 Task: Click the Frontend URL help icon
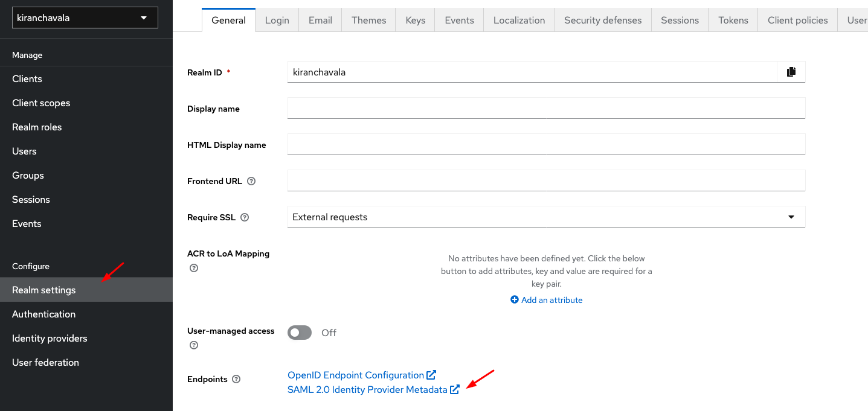pyautogui.click(x=251, y=181)
